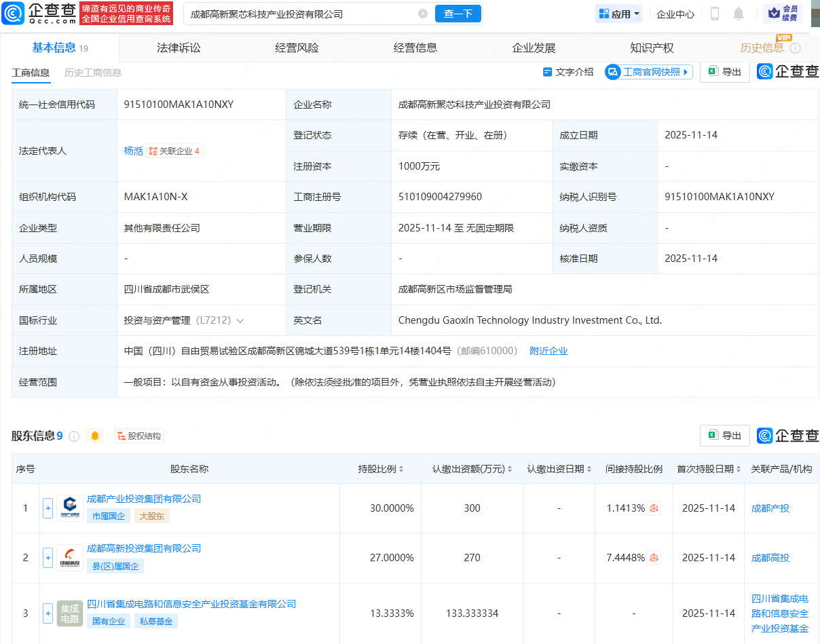Click the 查一下 search button
The height and width of the screenshot is (644, 820).
coord(458,14)
